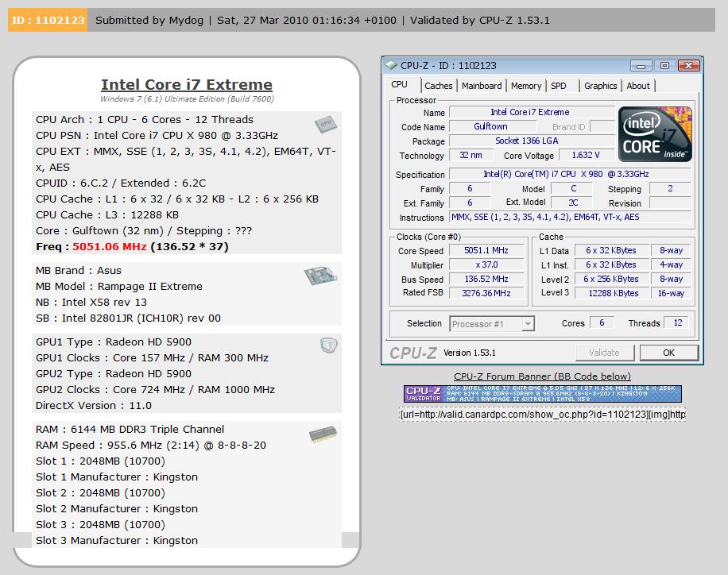Screen dimensions: 728x575
Task: Click the motherboard icon beside MB Brand
Action: 320,276
